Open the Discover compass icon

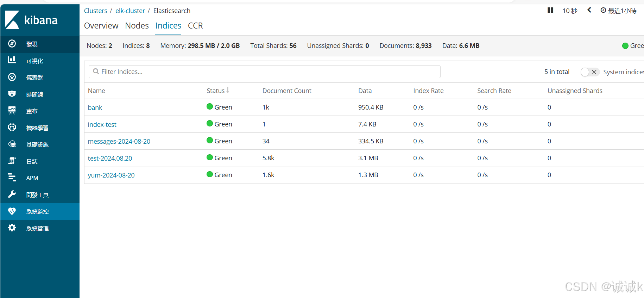coord(12,44)
